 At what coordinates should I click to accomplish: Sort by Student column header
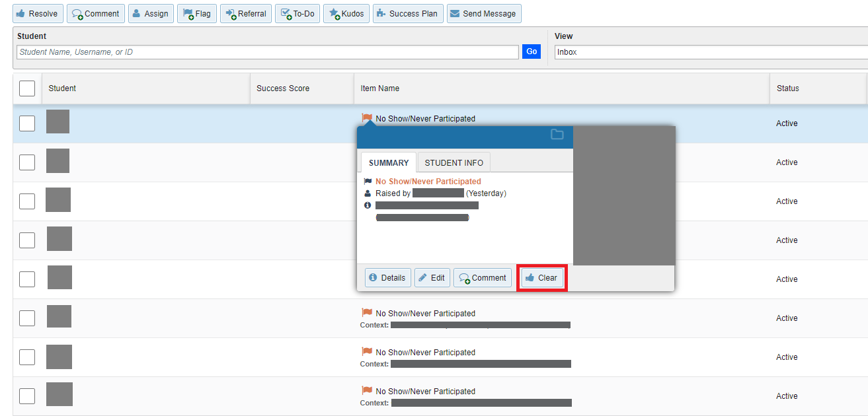point(62,88)
